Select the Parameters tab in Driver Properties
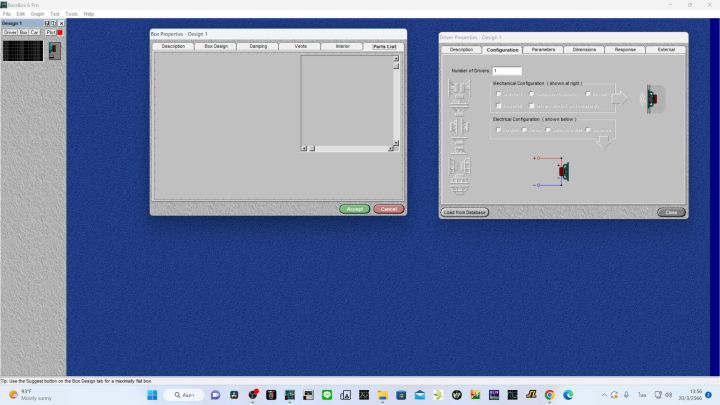Image resolution: width=720 pixels, height=405 pixels. pos(543,50)
